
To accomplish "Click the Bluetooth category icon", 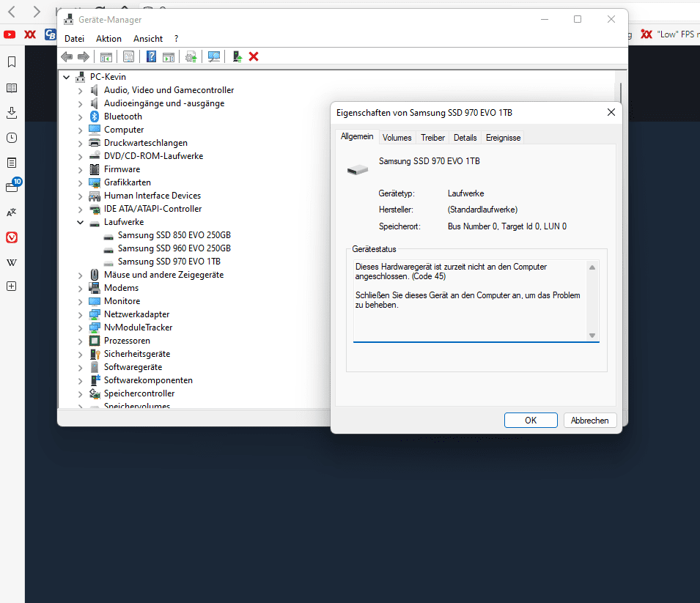I will pos(95,116).
